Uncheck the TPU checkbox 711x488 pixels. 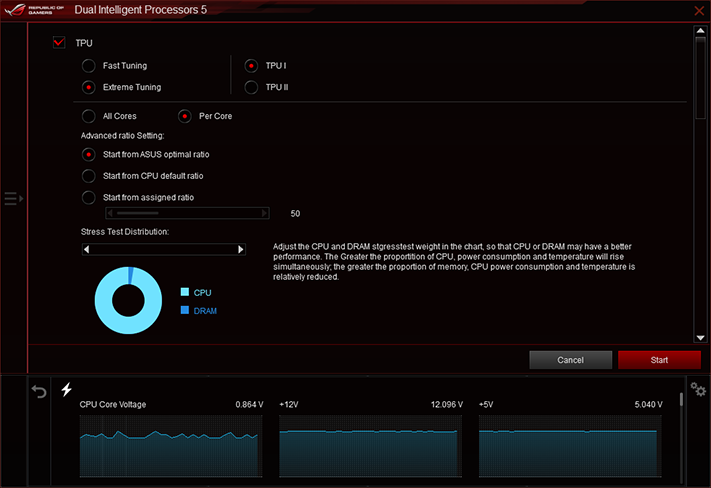click(x=59, y=43)
